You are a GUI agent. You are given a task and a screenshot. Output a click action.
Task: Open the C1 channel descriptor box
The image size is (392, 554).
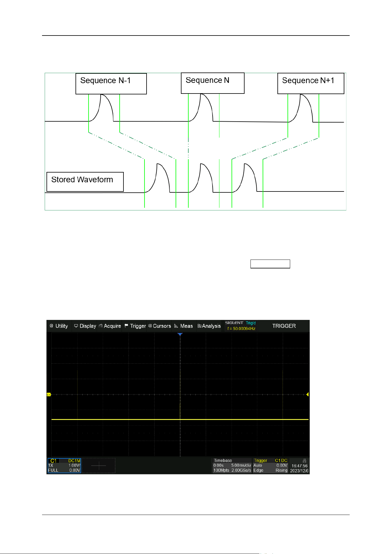pos(64,466)
